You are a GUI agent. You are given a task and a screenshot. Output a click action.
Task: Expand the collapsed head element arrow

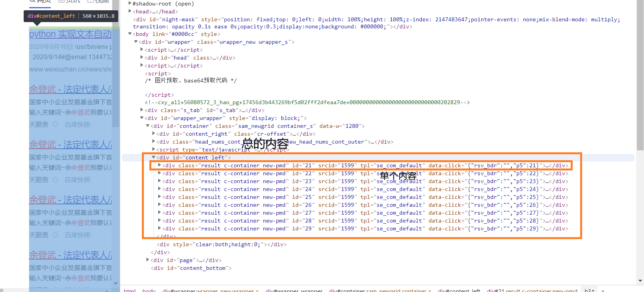pyautogui.click(x=130, y=11)
